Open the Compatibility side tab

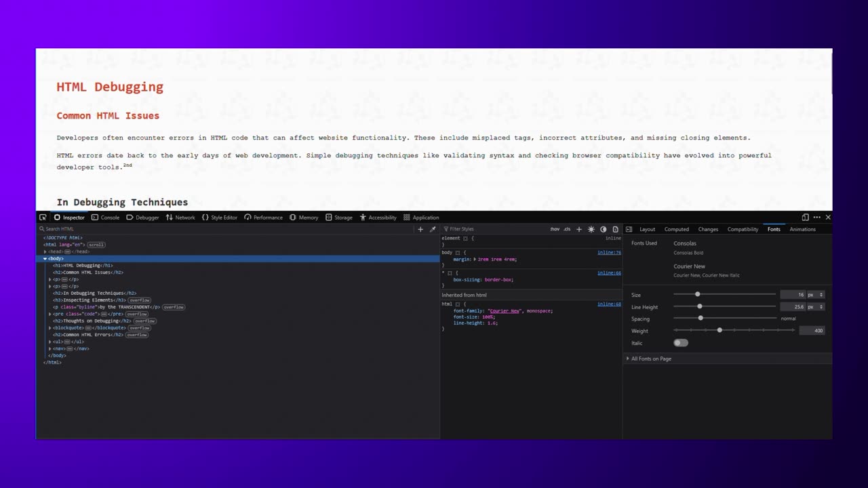[x=743, y=229]
